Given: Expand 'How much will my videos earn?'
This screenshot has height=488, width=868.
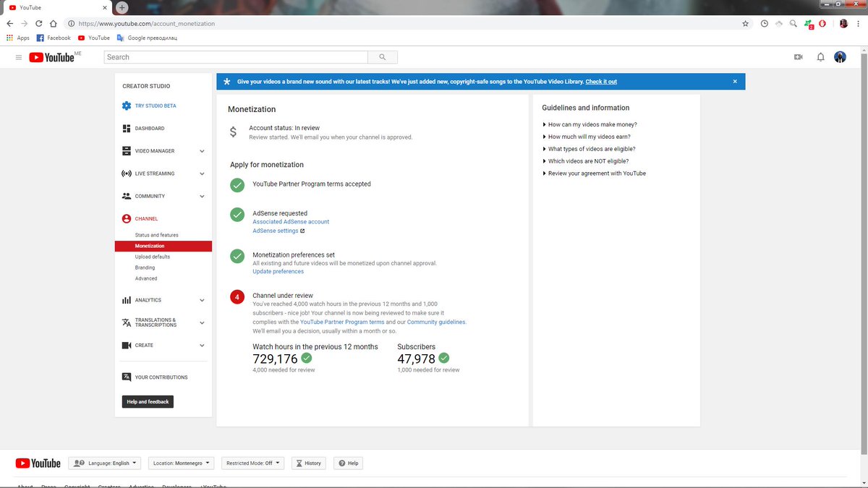Looking at the screenshot, I should tap(588, 137).
